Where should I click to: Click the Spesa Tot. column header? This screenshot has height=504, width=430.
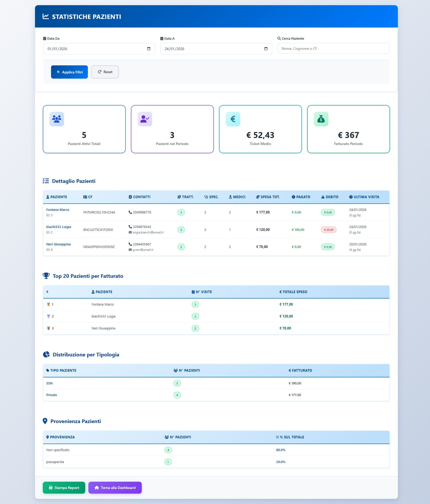click(x=268, y=197)
